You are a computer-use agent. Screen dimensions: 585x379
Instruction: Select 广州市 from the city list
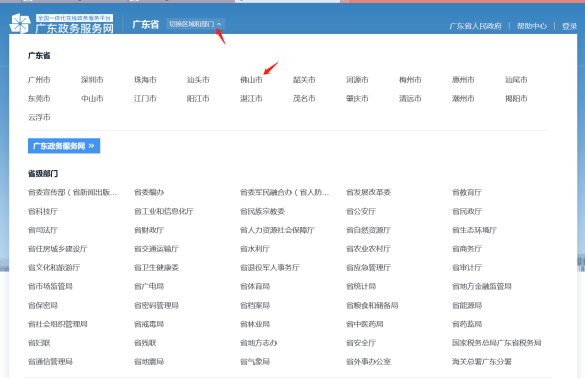[39, 80]
